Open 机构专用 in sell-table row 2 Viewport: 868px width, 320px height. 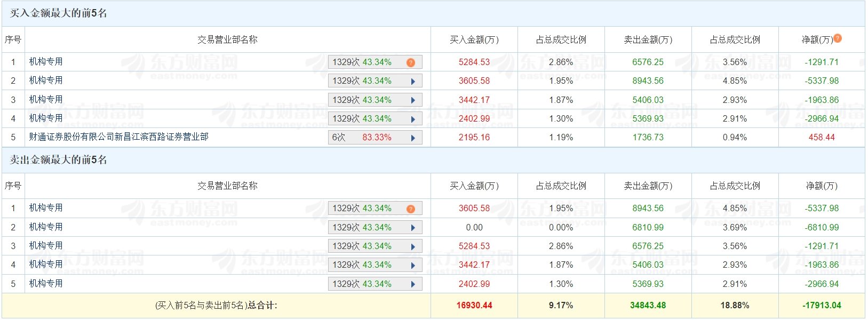click(46, 227)
